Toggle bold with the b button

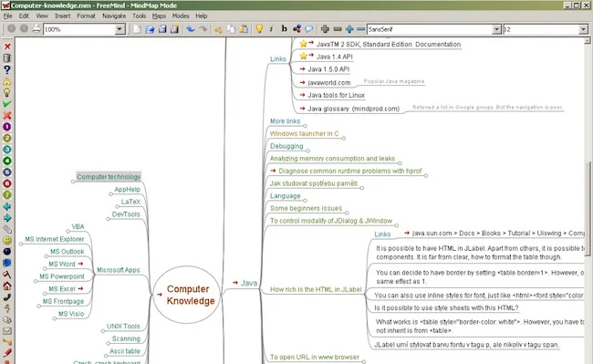[x=284, y=29]
